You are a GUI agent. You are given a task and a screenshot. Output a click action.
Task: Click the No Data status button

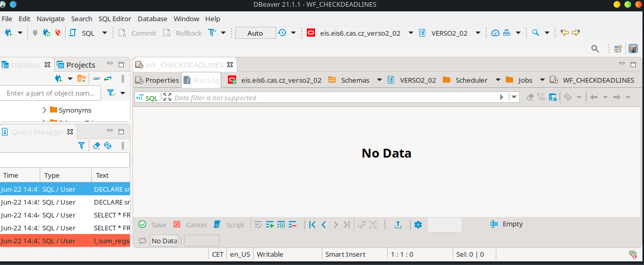click(x=164, y=241)
